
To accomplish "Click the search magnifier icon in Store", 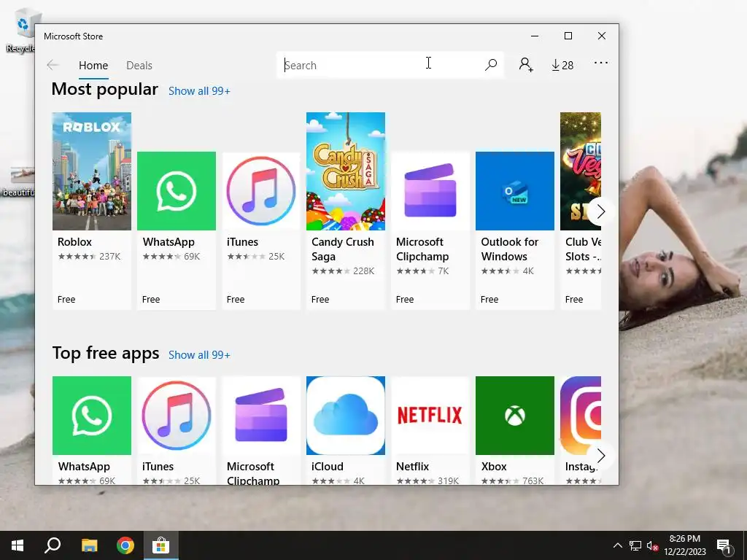I will 491,65.
